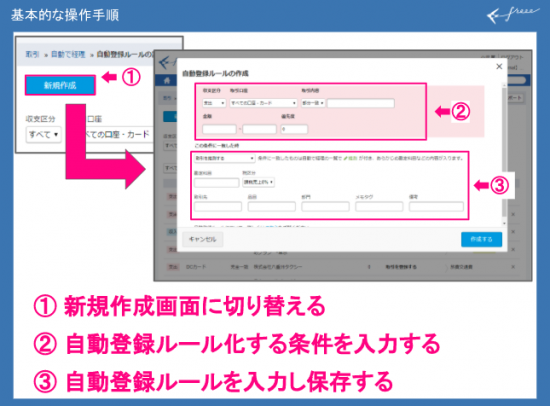Click the 勘定科目 input field
550x406 pixels.
pos(216,182)
